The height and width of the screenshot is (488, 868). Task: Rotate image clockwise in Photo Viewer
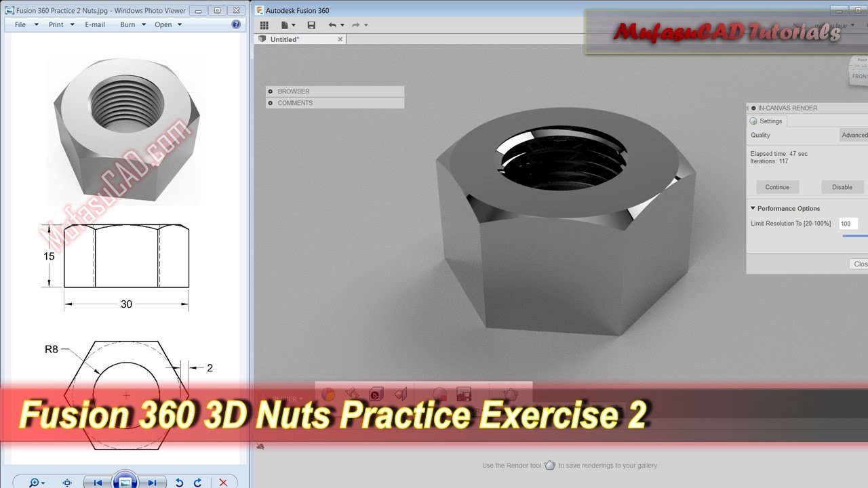pos(197,483)
